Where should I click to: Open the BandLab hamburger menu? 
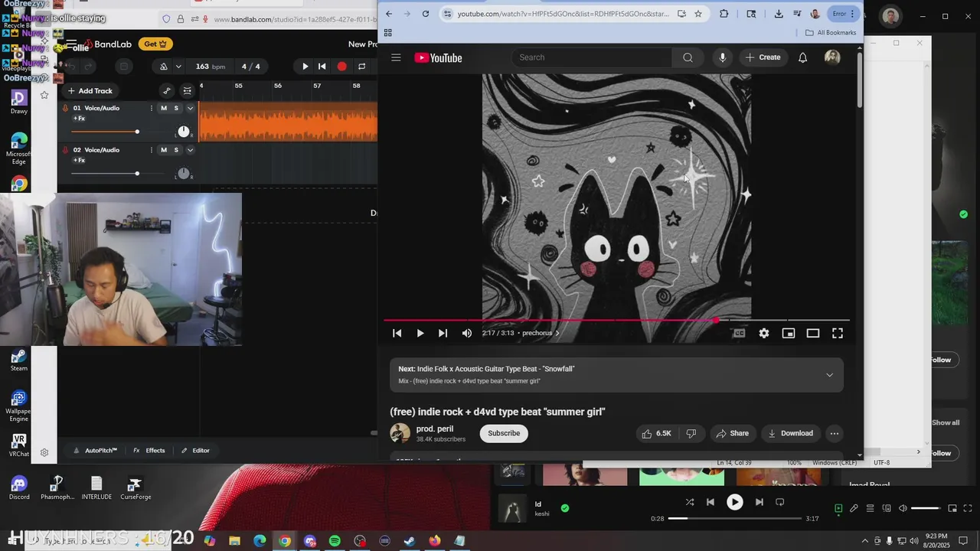point(71,44)
